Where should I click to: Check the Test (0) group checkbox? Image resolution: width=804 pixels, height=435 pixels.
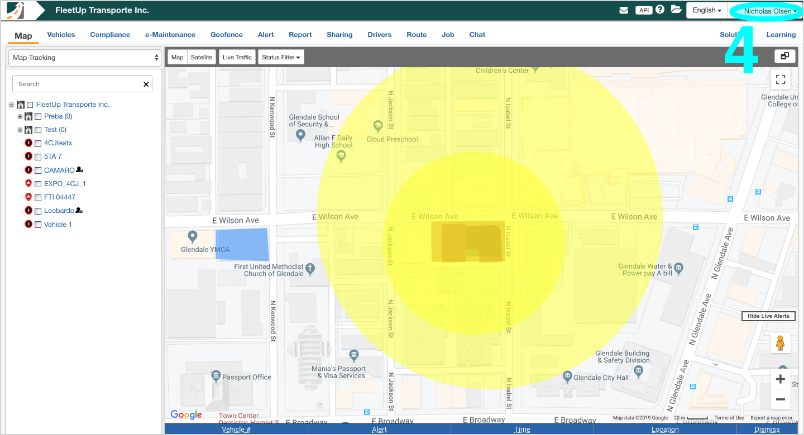tap(38, 130)
